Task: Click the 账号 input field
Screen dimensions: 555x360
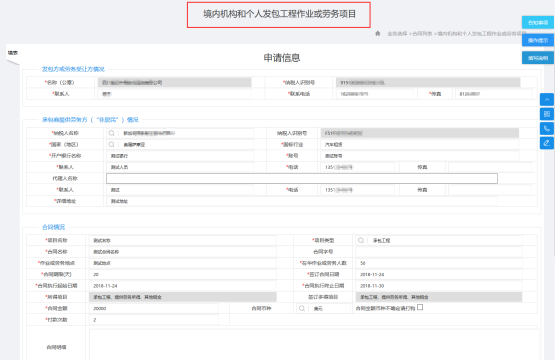Action: click(419, 156)
